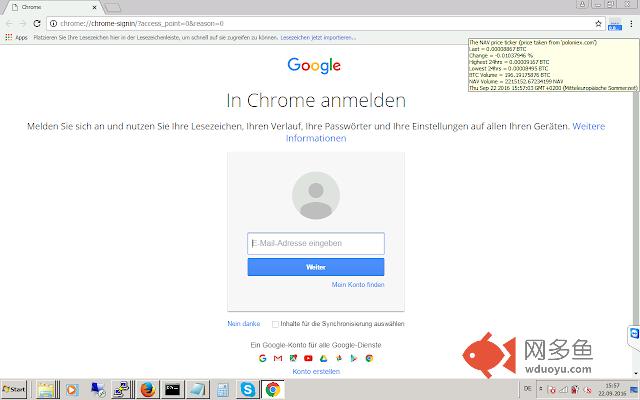Image resolution: width=640 pixels, height=400 pixels.
Task: Click the Google Drive service icon
Action: point(323,358)
